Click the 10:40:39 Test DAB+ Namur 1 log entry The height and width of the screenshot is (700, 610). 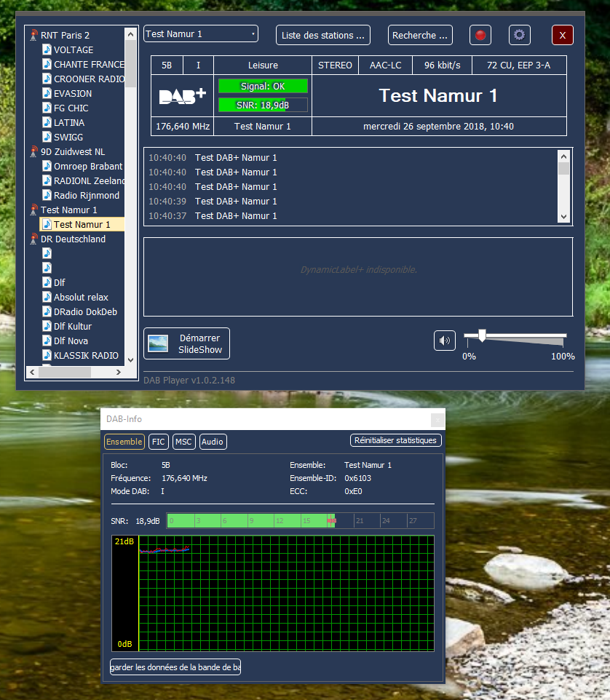(x=213, y=202)
